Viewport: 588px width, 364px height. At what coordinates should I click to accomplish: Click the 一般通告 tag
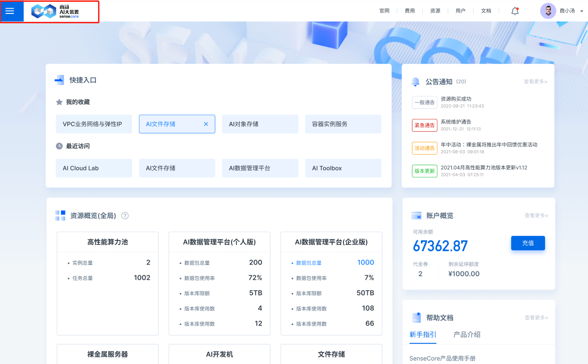[x=425, y=103]
